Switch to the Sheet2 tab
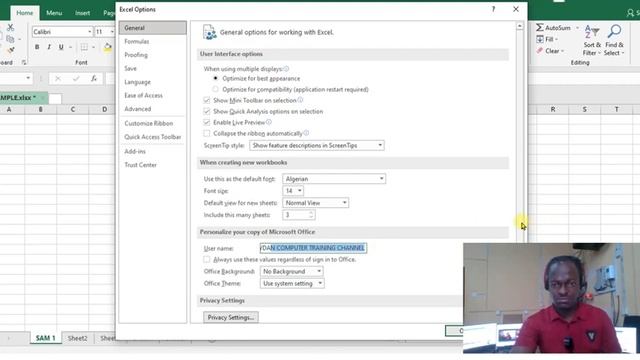The width and height of the screenshot is (640, 360). pyautogui.click(x=78, y=338)
